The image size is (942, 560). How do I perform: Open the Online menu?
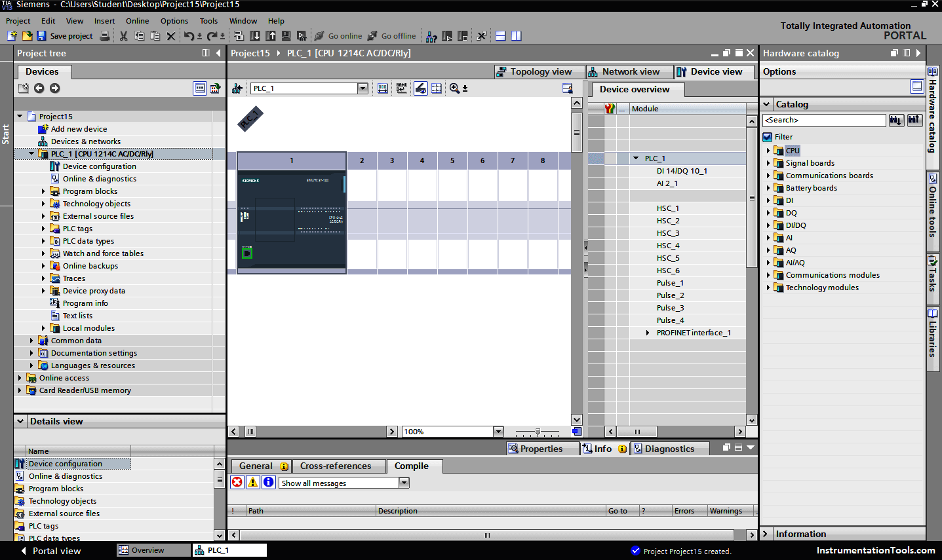[x=137, y=21]
